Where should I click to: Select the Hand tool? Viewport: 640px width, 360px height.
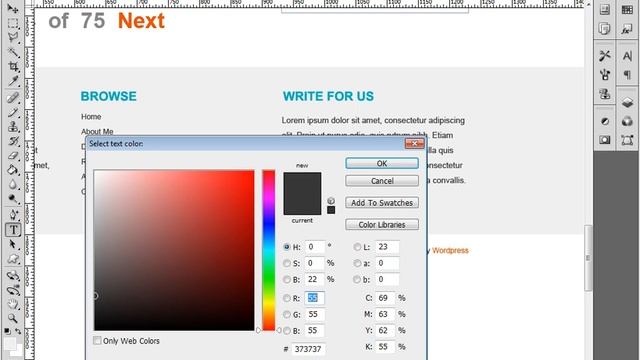tap(13, 304)
